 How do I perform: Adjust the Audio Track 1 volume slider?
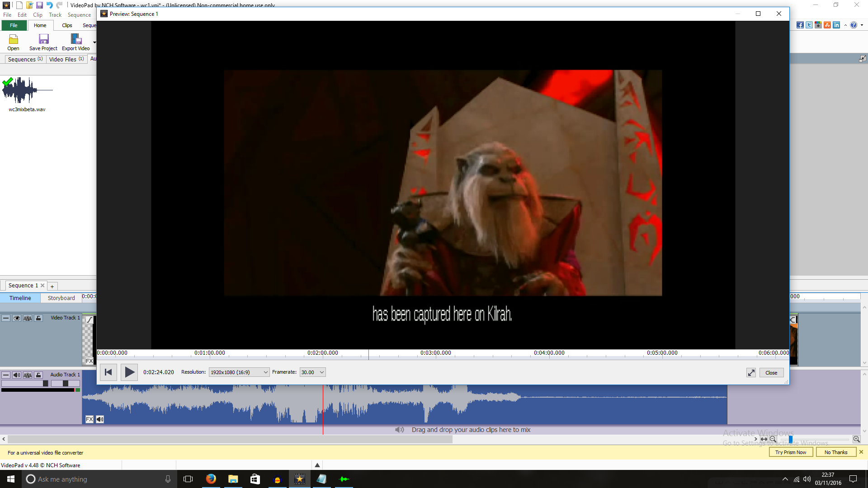pyautogui.click(x=45, y=384)
